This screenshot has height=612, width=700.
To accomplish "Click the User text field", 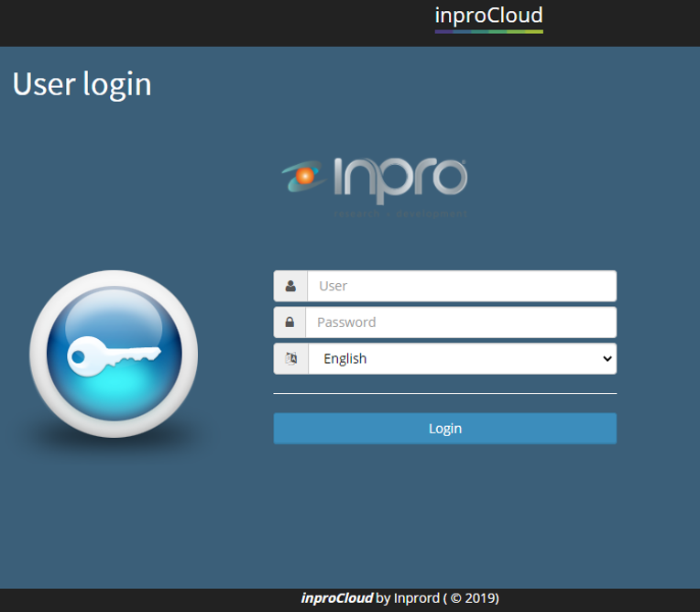I will [x=462, y=286].
